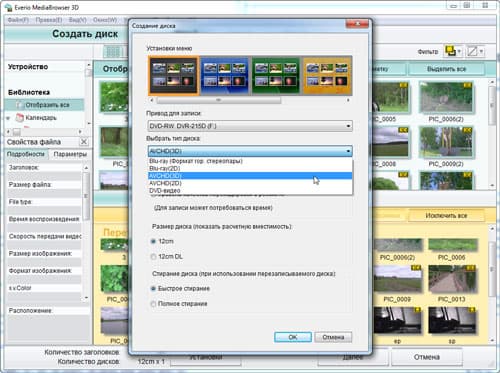
Task: Click the filter icon with diagonal line
Action: pyautogui.click(x=472, y=51)
